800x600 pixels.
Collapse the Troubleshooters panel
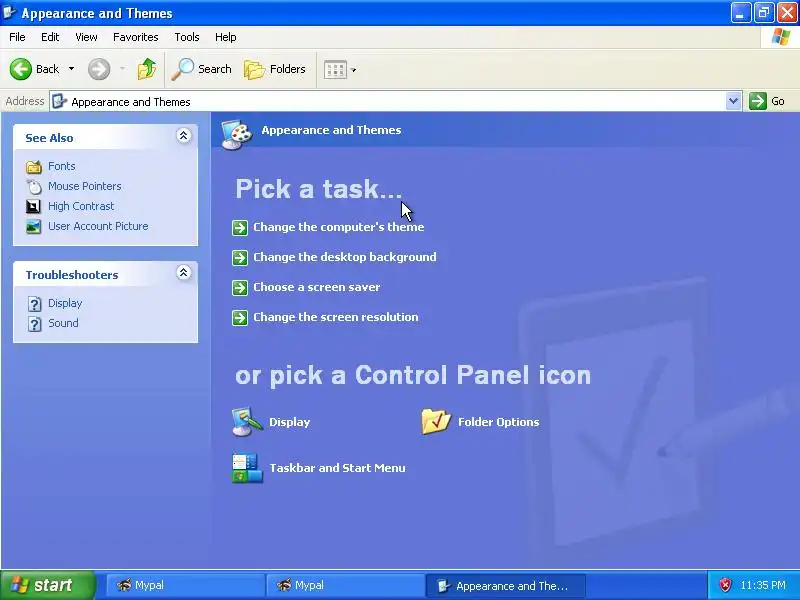pyautogui.click(x=184, y=272)
